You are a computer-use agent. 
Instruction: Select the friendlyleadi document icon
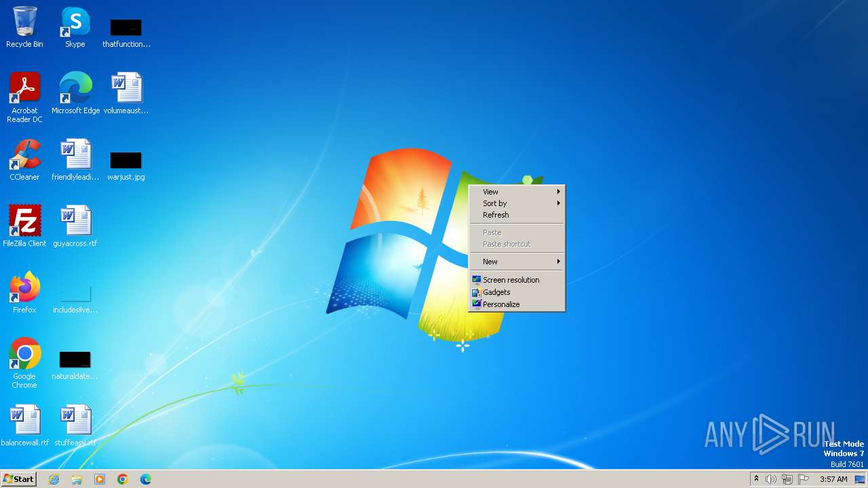pyautogui.click(x=75, y=160)
